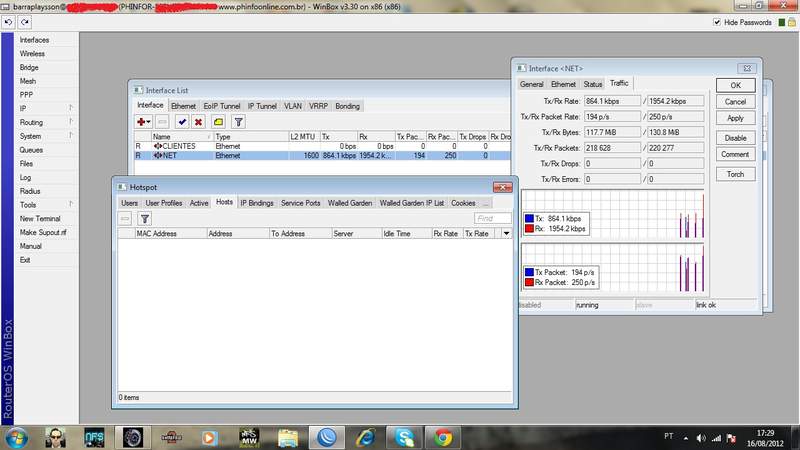Image resolution: width=800 pixels, height=450 pixels.
Task: Click the filter funnel icon in Hotspot window
Action: coord(145,219)
